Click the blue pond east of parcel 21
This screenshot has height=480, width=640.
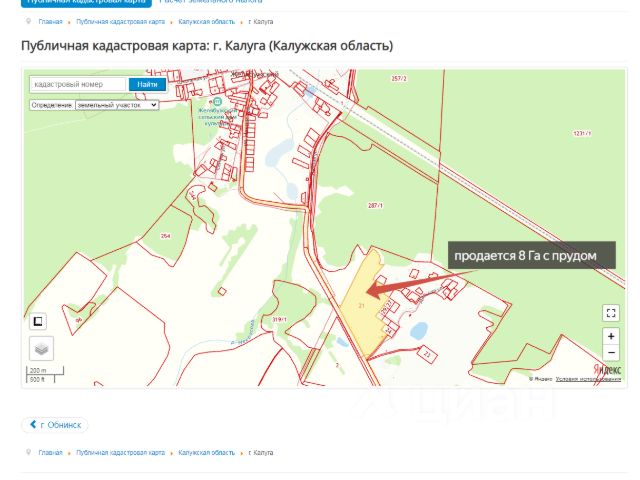(x=418, y=331)
